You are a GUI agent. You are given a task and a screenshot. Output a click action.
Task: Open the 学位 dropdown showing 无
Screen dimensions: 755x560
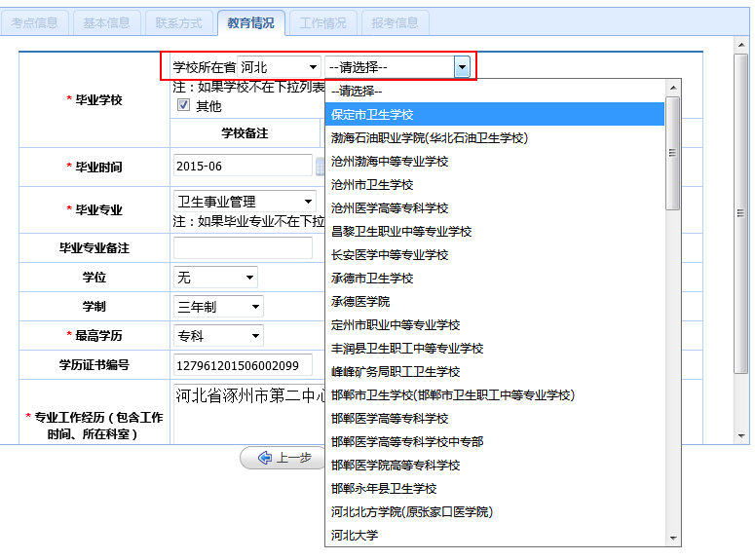coord(215,278)
